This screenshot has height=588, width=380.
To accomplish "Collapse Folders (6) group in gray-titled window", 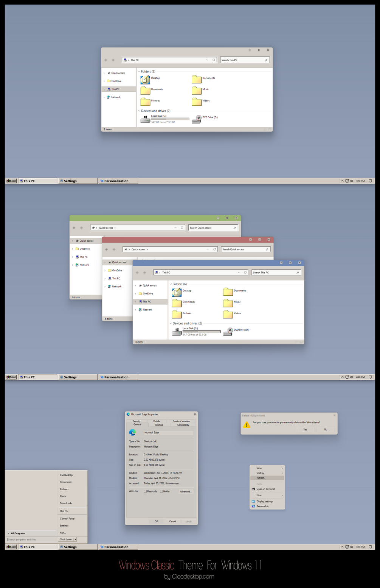I will pos(139,71).
